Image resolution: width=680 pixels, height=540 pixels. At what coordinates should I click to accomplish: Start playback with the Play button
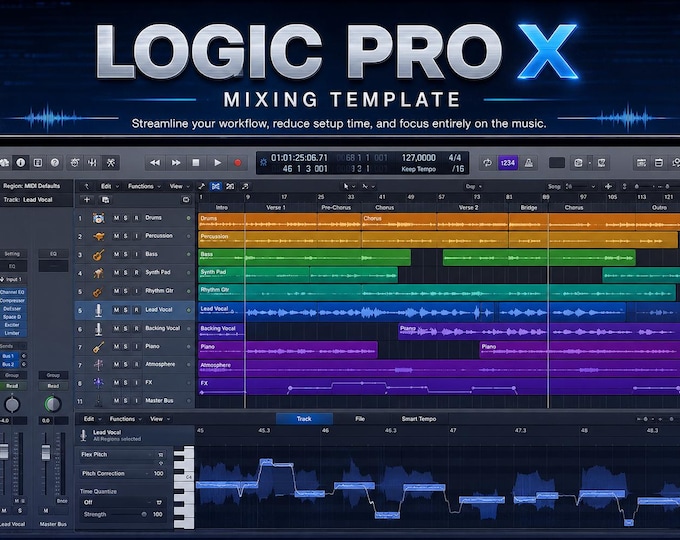217,163
